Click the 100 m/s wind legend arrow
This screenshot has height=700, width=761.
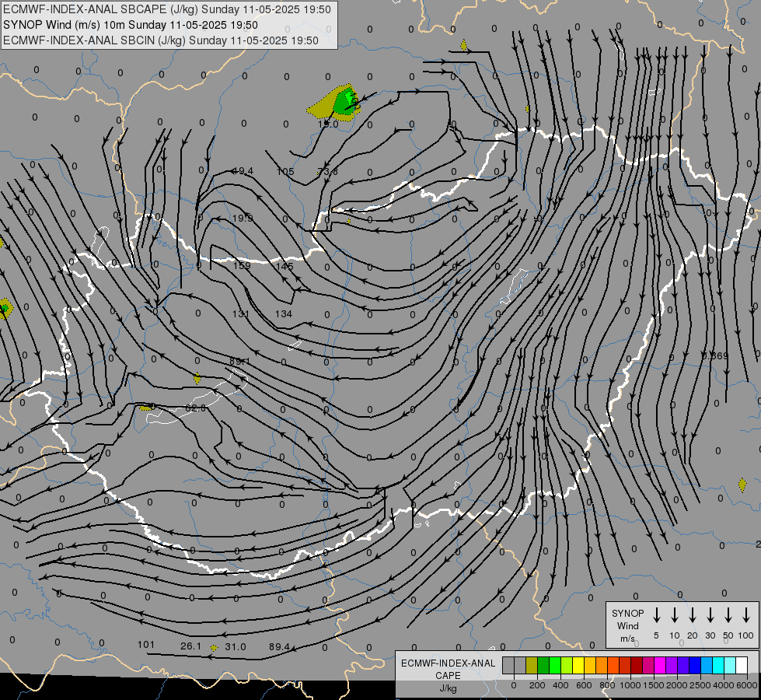[x=746, y=615]
